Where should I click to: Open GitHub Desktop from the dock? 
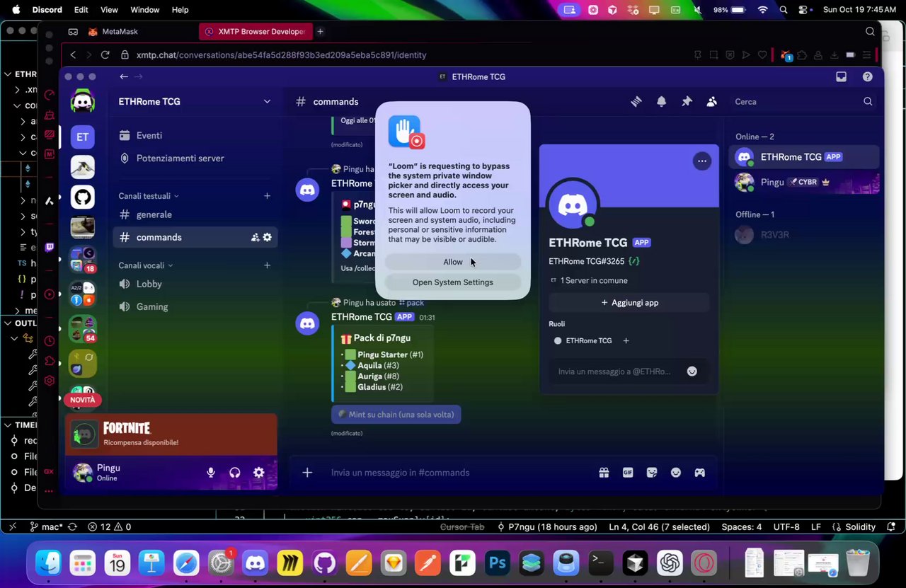click(324, 563)
